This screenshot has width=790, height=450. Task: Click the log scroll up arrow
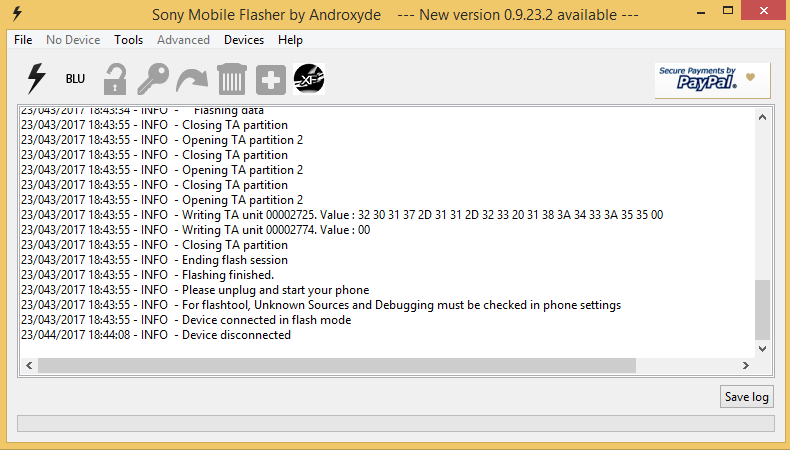[x=762, y=117]
